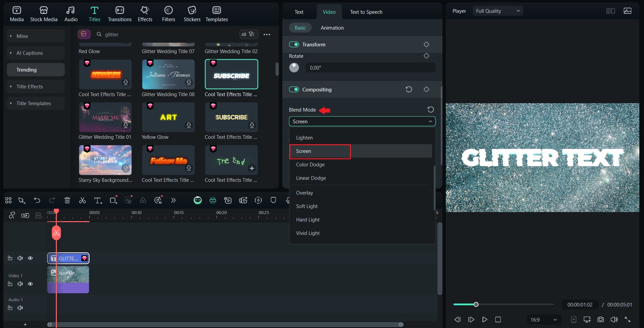
Task: Open the Effects tab
Action: (x=145, y=14)
